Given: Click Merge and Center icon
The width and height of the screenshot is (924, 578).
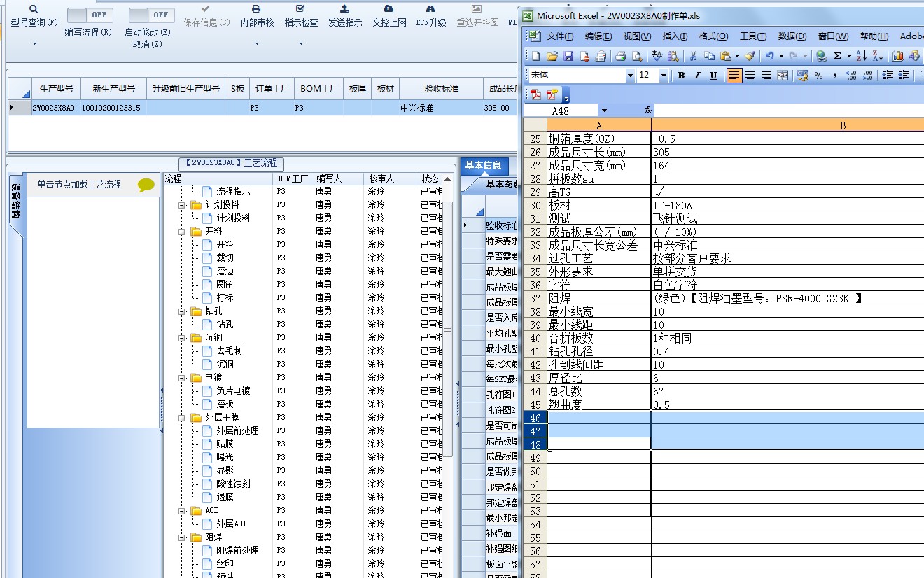Looking at the screenshot, I should tap(783, 76).
